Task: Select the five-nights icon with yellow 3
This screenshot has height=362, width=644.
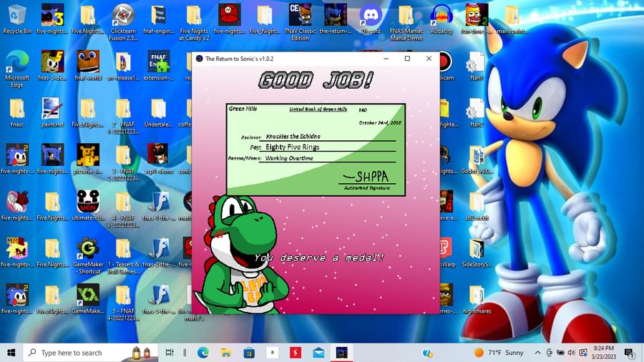Action: pyautogui.click(x=52, y=19)
